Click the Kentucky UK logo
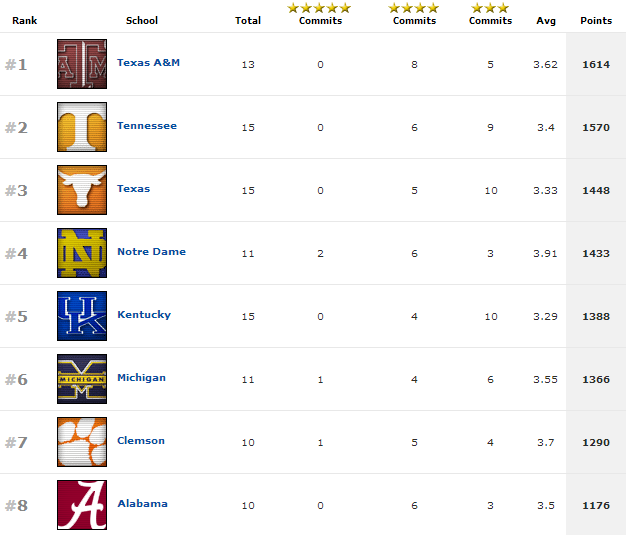The height and width of the screenshot is (535, 626). pyautogui.click(x=82, y=316)
